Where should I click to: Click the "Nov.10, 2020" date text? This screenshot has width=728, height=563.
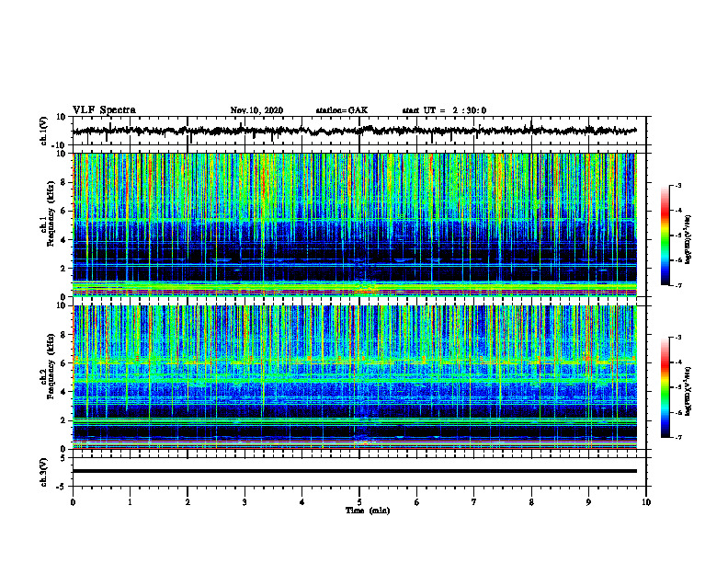point(256,110)
